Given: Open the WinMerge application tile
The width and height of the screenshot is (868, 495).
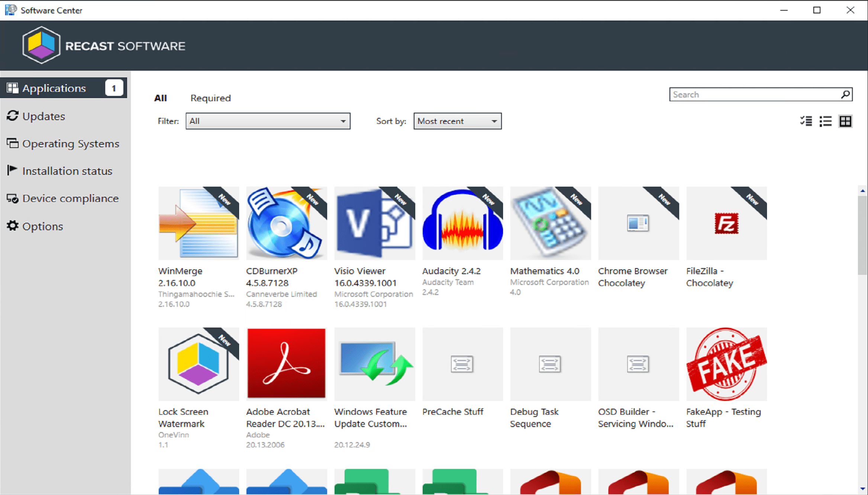Looking at the screenshot, I should tap(198, 223).
